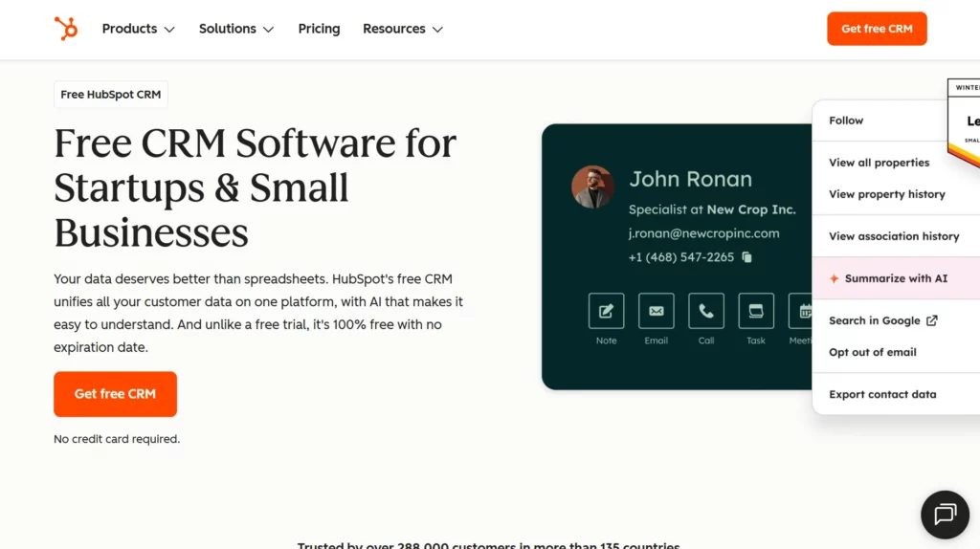
Task: Choose View property history option
Action: pyautogui.click(x=886, y=194)
